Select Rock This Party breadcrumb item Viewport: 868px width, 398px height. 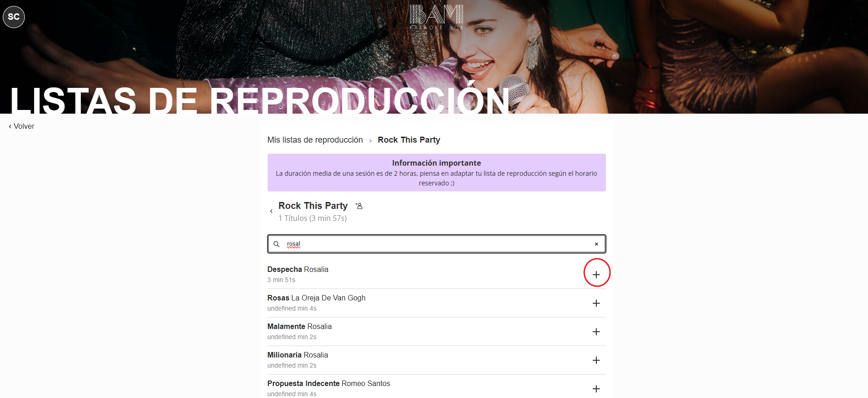pos(409,140)
